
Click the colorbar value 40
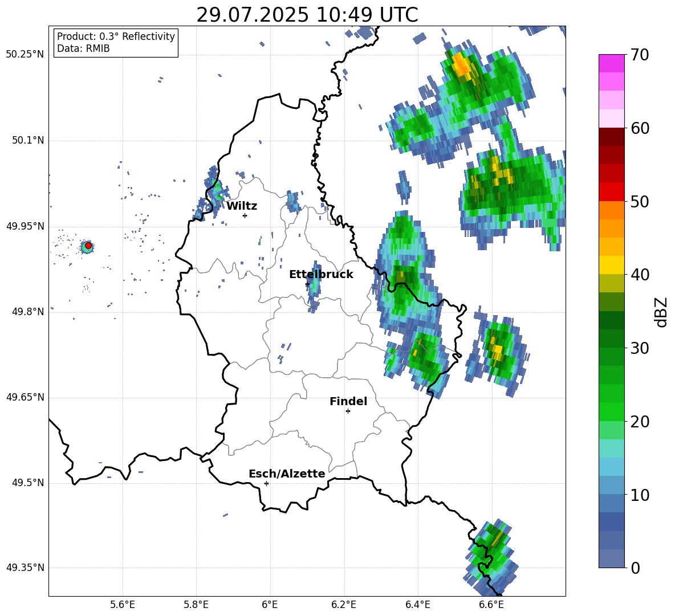[640, 275]
